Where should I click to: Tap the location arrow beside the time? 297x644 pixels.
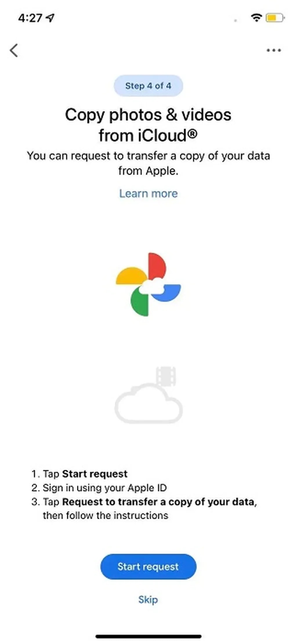point(50,18)
